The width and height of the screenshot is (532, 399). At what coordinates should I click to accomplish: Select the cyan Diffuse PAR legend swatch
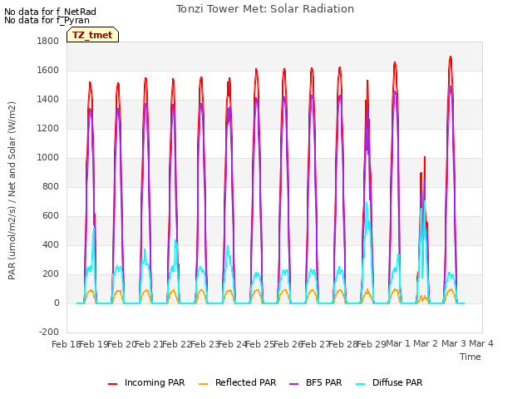coord(361,384)
